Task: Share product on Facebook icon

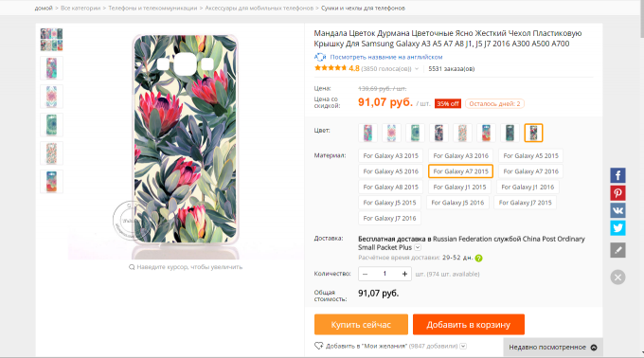Action: (617, 175)
